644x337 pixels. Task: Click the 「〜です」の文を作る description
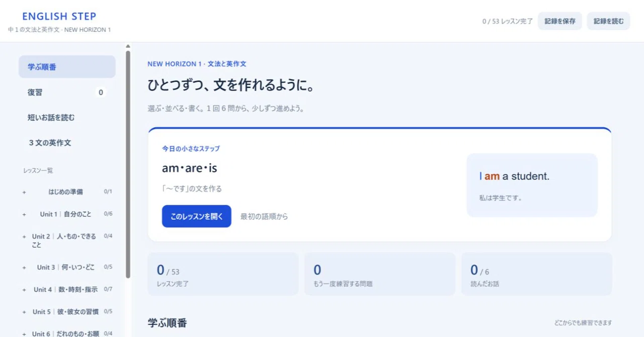pyautogui.click(x=192, y=189)
